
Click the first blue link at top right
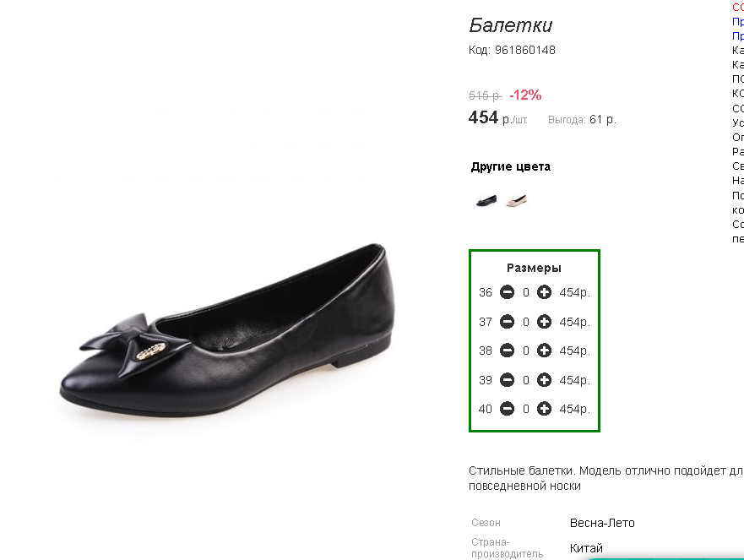pyautogui.click(x=738, y=21)
